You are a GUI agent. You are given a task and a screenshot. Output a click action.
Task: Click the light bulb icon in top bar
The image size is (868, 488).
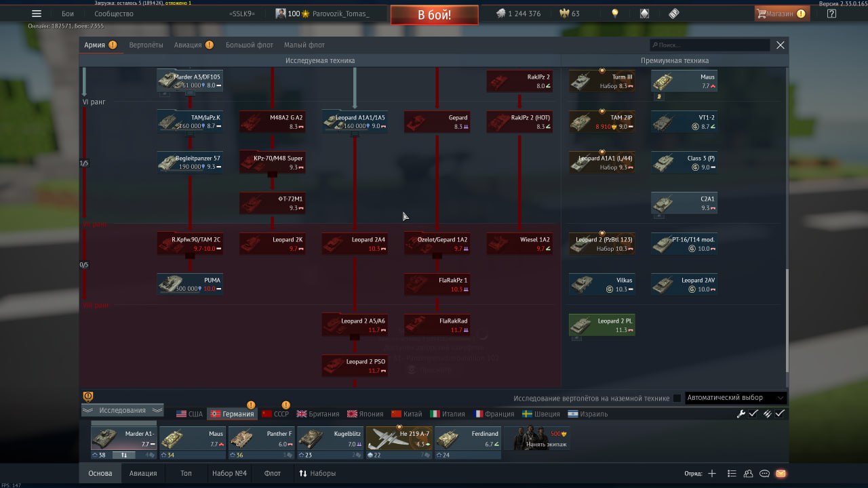click(615, 14)
